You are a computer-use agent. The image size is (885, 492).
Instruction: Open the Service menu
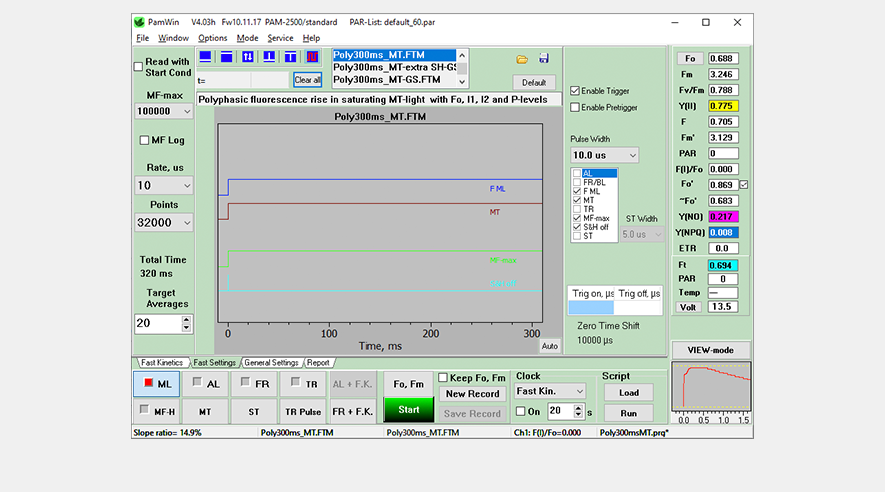280,38
